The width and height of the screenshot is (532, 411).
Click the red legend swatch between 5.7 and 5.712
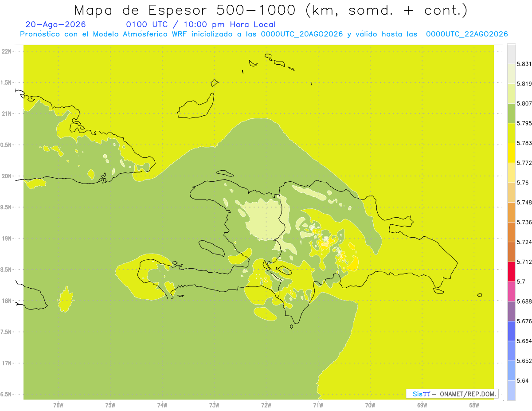point(511,271)
